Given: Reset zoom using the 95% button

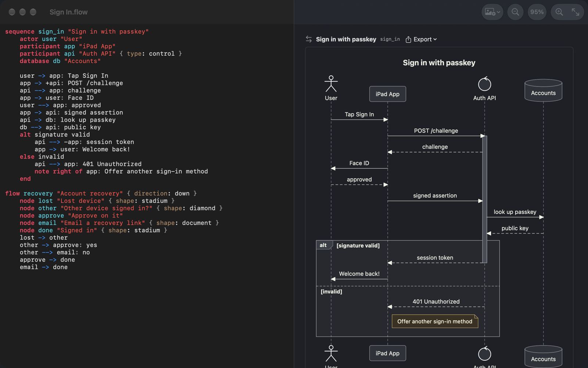Looking at the screenshot, I should click(x=537, y=12).
